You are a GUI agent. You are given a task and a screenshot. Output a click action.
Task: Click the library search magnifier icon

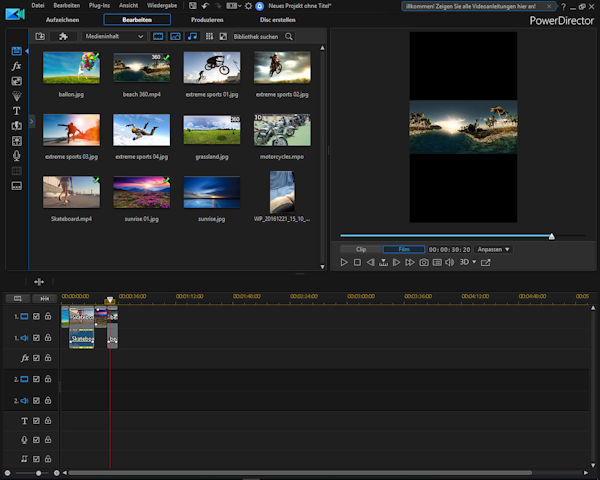pos(289,36)
